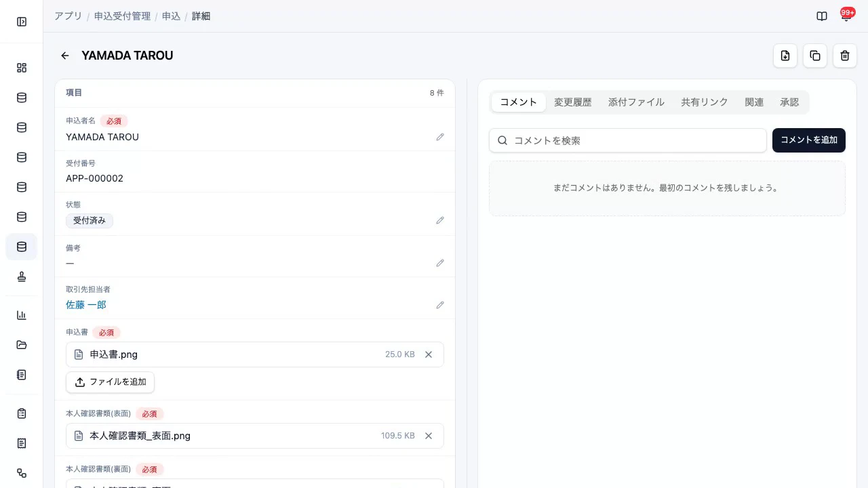
Task: Switch to the 関連 tab
Action: [754, 102]
